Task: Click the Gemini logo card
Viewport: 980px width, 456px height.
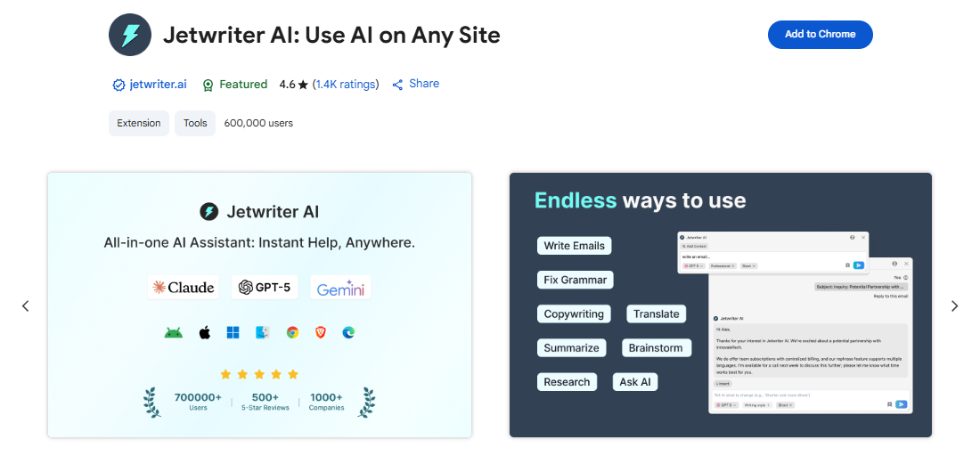Action: pos(340,287)
